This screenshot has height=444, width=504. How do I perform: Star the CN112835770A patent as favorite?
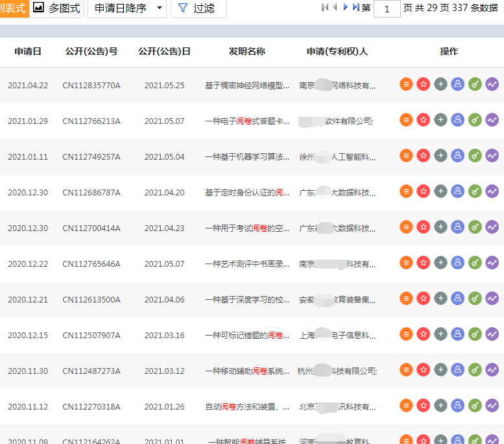point(424,84)
